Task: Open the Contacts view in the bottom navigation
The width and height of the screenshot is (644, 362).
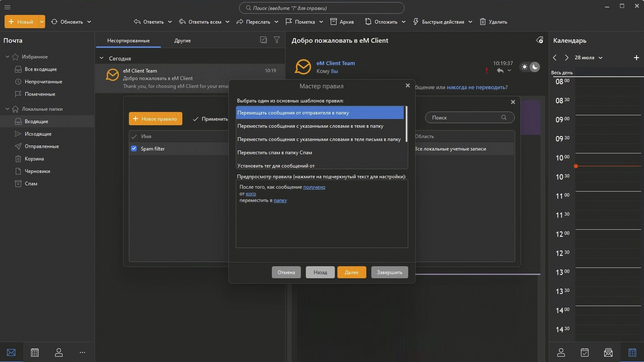Action: pos(59,352)
